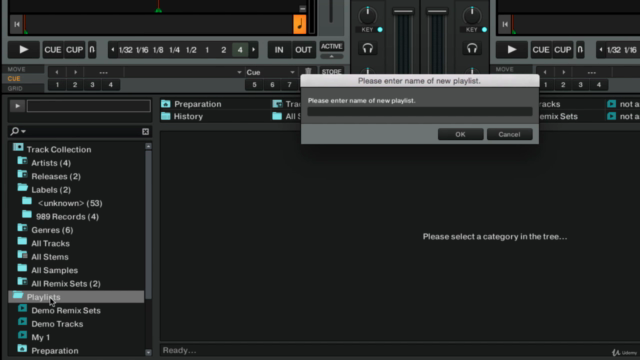Toggle headphone cue for left channel
640x360 pixels.
368,49
